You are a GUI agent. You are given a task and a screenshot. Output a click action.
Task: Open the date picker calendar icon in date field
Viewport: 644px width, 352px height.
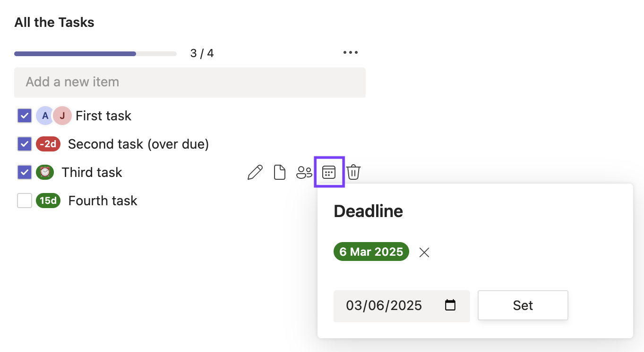point(450,305)
